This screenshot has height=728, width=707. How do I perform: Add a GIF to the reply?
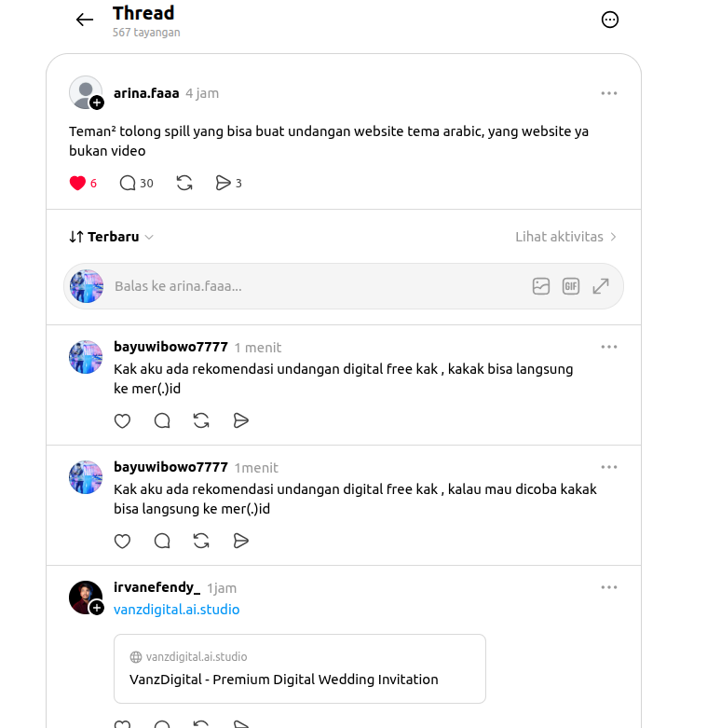pyautogui.click(x=571, y=286)
